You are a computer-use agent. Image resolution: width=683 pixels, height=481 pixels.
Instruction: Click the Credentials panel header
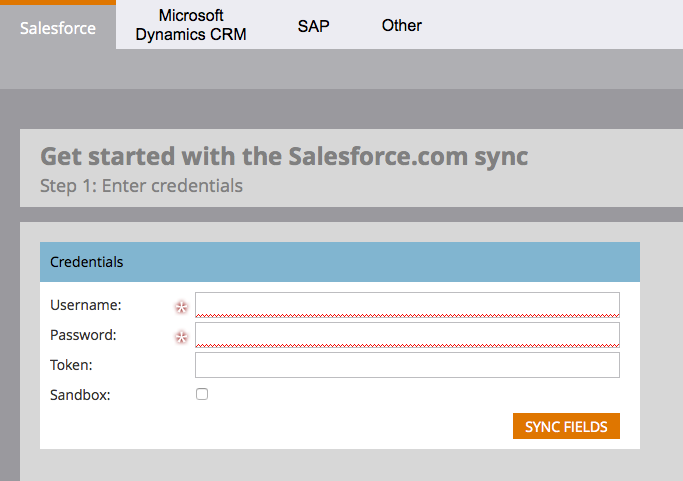tap(340, 262)
